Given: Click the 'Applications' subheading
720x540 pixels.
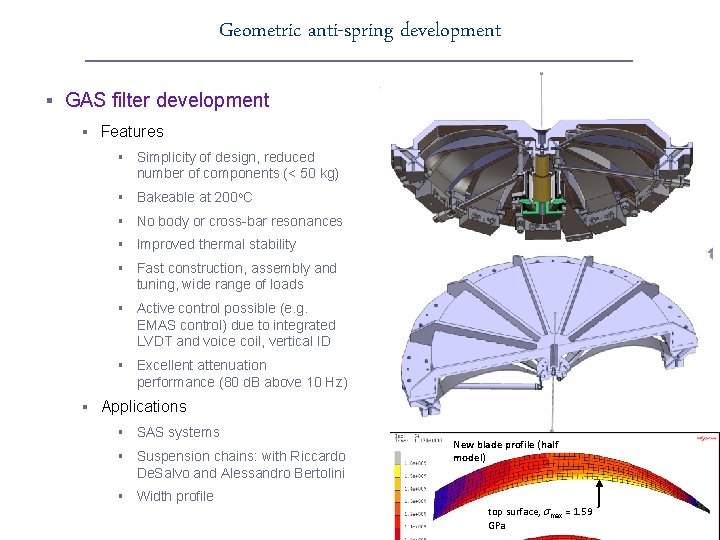Looking at the screenshot, I should [144, 407].
